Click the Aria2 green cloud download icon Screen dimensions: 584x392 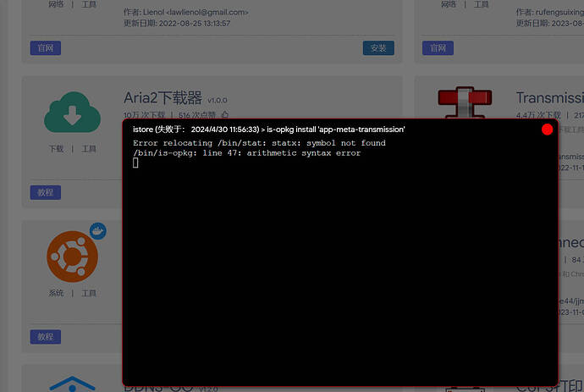pyautogui.click(x=72, y=112)
